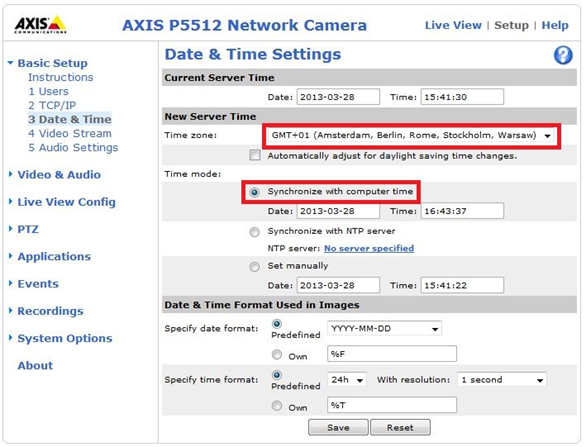Open the 24h time format dropdown
The height and width of the screenshot is (447, 586).
click(346, 380)
